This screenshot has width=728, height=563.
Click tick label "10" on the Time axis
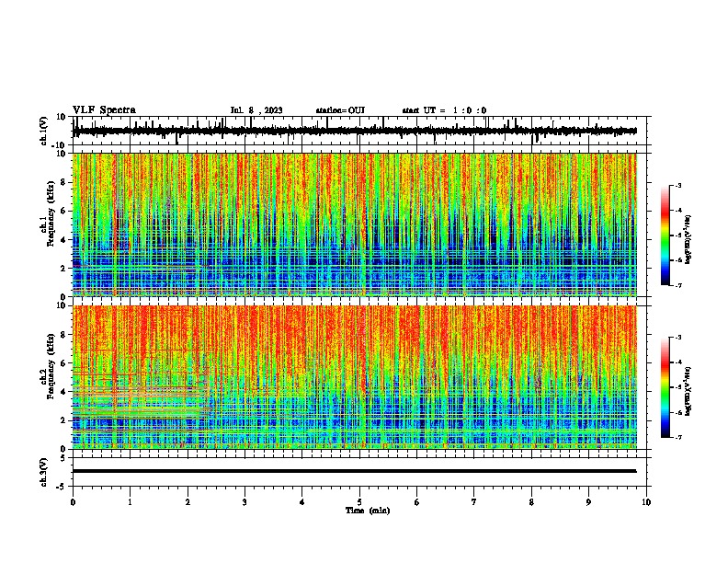click(646, 502)
